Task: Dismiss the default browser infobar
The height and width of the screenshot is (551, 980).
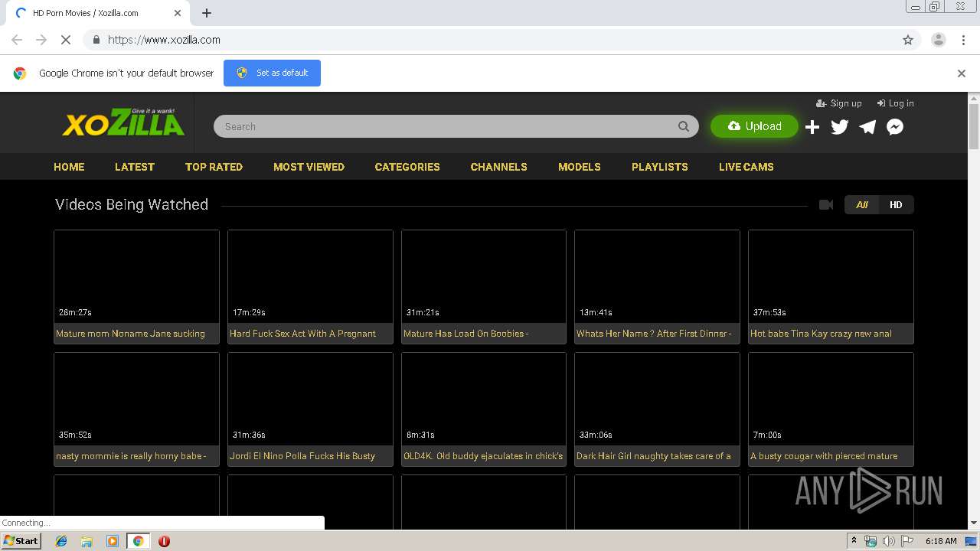Action: pos(961,73)
